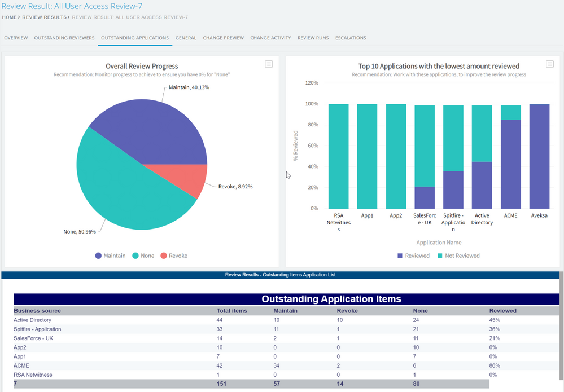Open the Change Preview tab
The height and width of the screenshot is (392, 564).
coord(223,38)
